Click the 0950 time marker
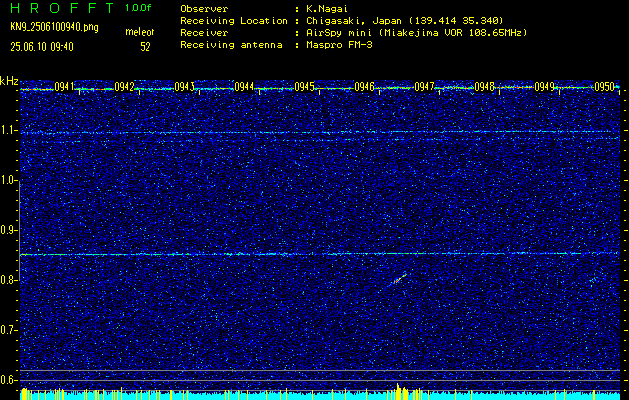Screen dimensions: 629x400 point(605,87)
